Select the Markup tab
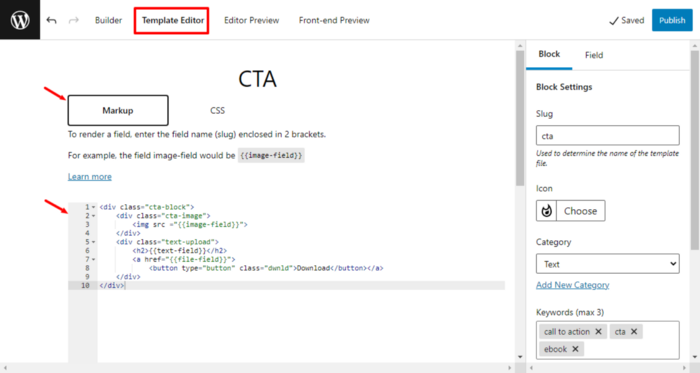This screenshot has width=700, height=373. [118, 110]
